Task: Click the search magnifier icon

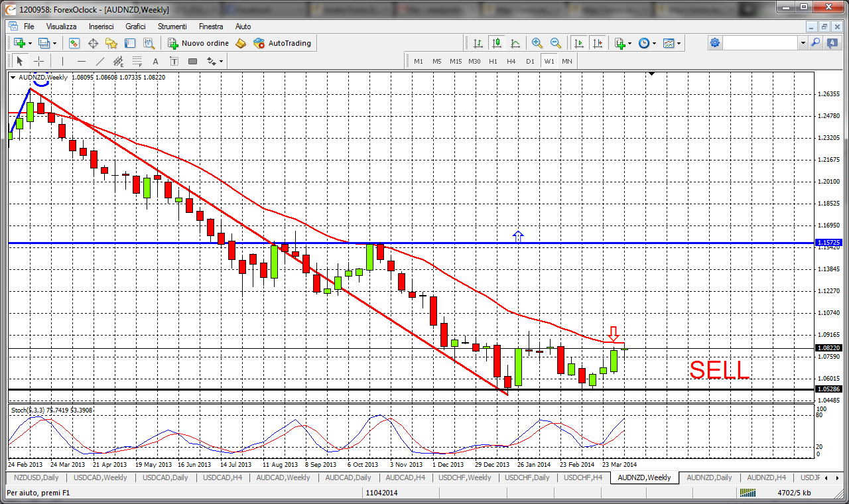Action: point(815,43)
